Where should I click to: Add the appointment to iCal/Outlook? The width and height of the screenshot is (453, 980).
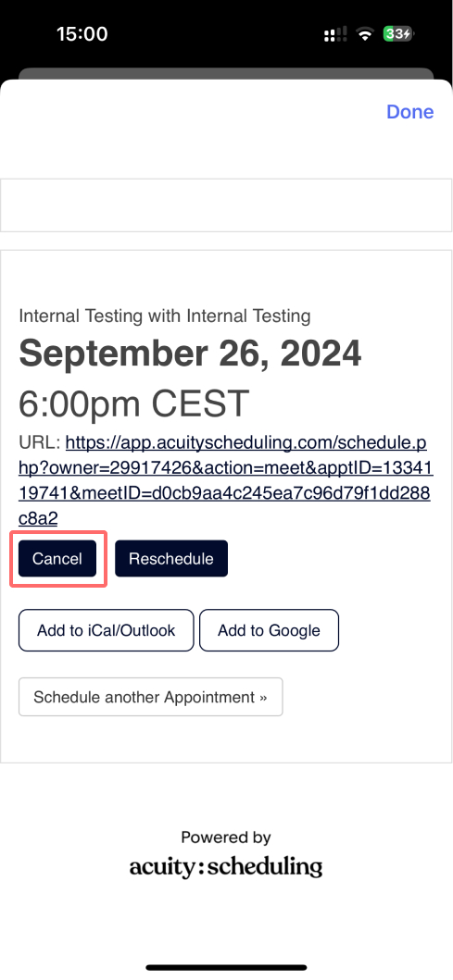[x=107, y=630]
